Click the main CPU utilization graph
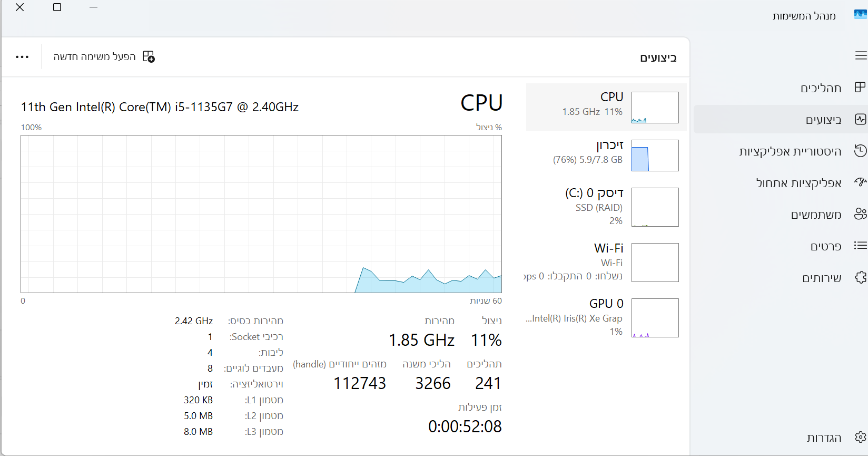The height and width of the screenshot is (456, 868). click(x=261, y=214)
